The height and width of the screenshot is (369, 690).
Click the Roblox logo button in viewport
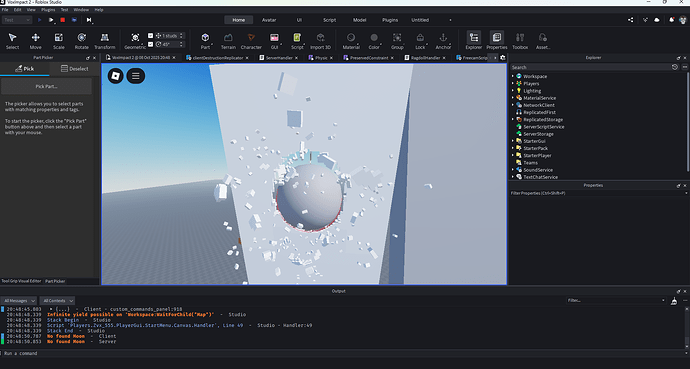click(x=116, y=76)
